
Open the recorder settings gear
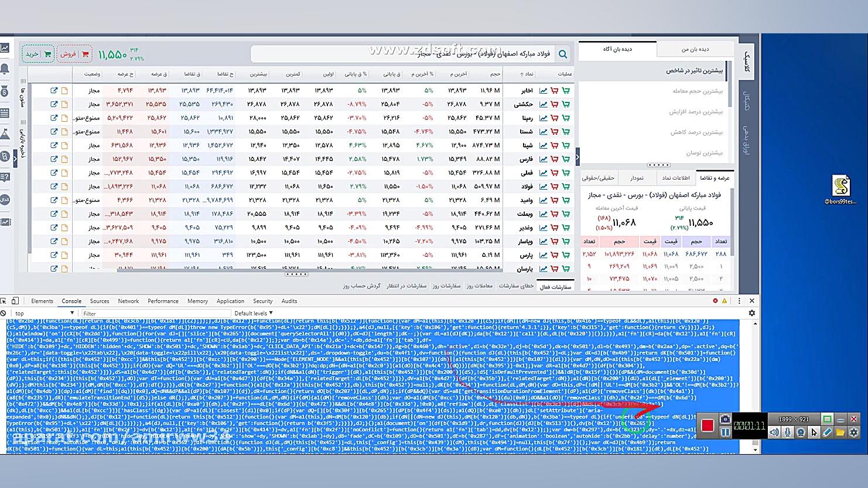(853, 432)
